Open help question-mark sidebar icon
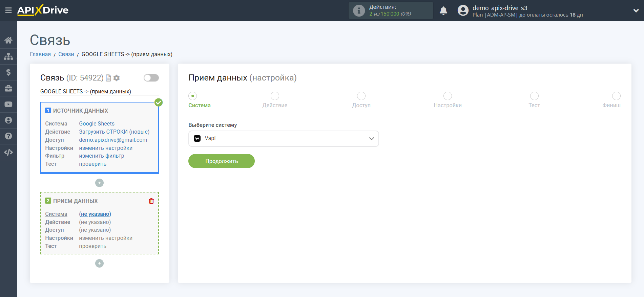The width and height of the screenshot is (644, 297). click(x=8, y=136)
